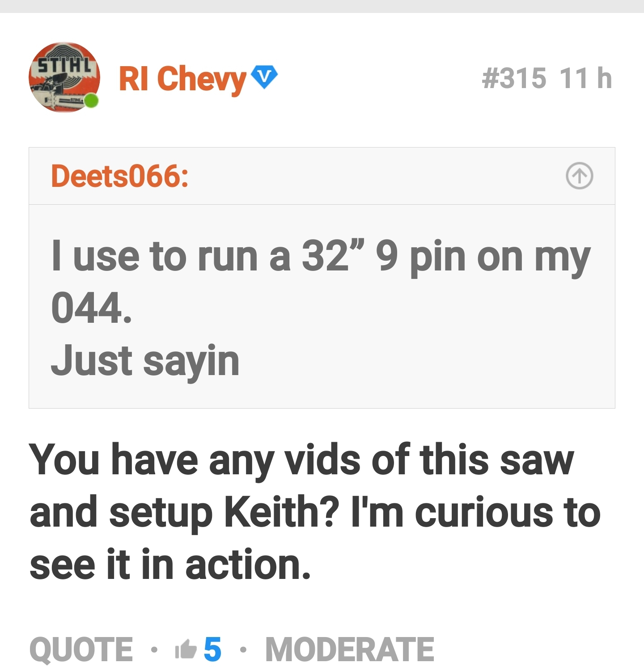The height and width of the screenshot is (667, 644).
Task: Open RI Chevy's STIHL profile avatar
Action: click(64, 77)
